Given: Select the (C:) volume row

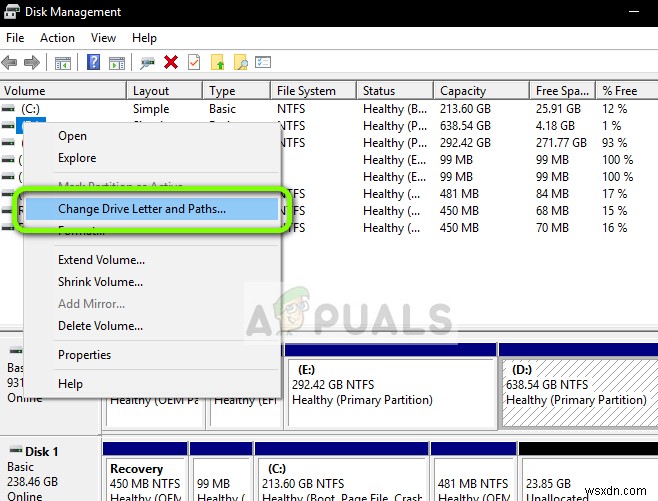Looking at the screenshot, I should point(329,109).
